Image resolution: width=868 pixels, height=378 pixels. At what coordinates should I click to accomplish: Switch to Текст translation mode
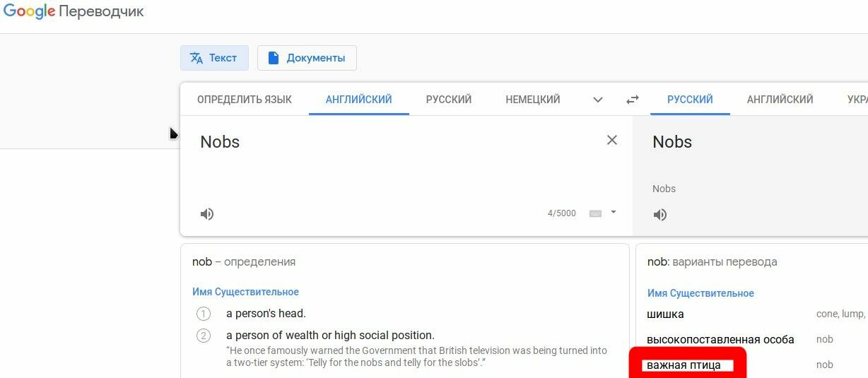coord(214,58)
